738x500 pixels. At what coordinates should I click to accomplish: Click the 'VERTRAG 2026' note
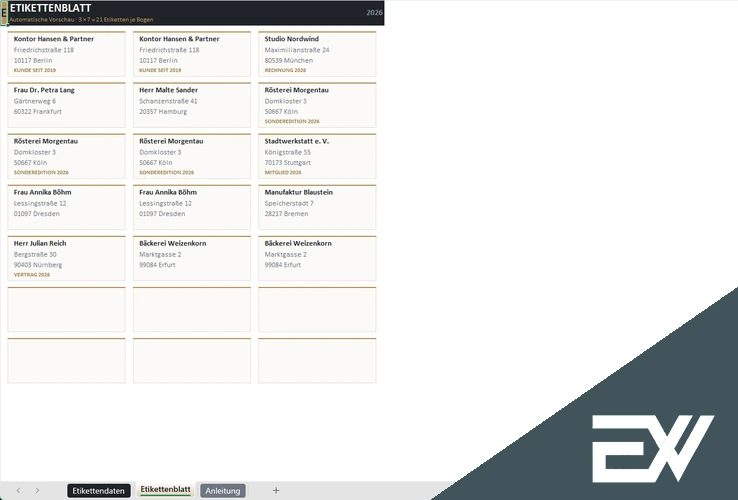tap(32, 275)
